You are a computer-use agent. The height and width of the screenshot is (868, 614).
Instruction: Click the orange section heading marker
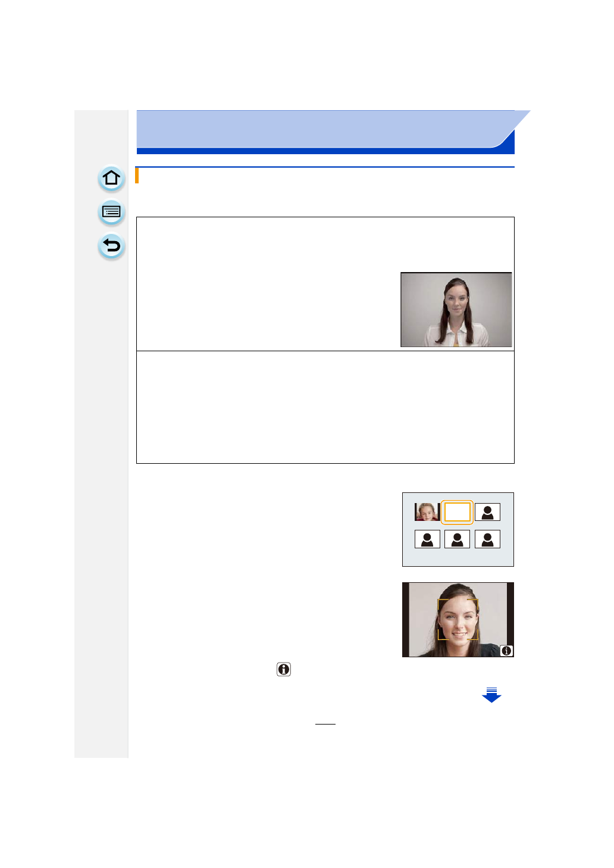137,176
